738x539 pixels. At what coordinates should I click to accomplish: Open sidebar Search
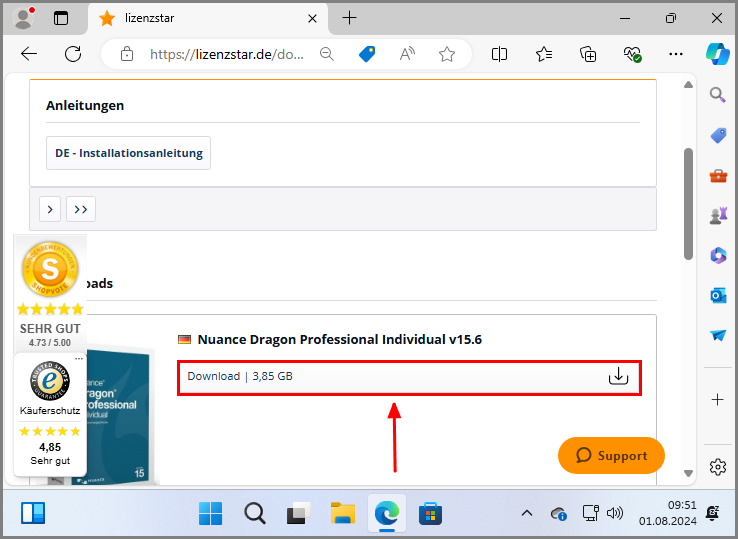coord(718,95)
